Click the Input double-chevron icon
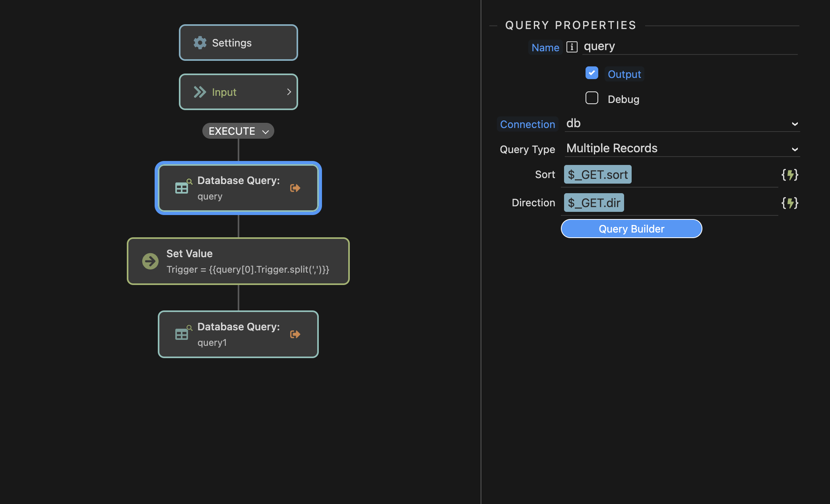This screenshot has width=830, height=504. 200,92
